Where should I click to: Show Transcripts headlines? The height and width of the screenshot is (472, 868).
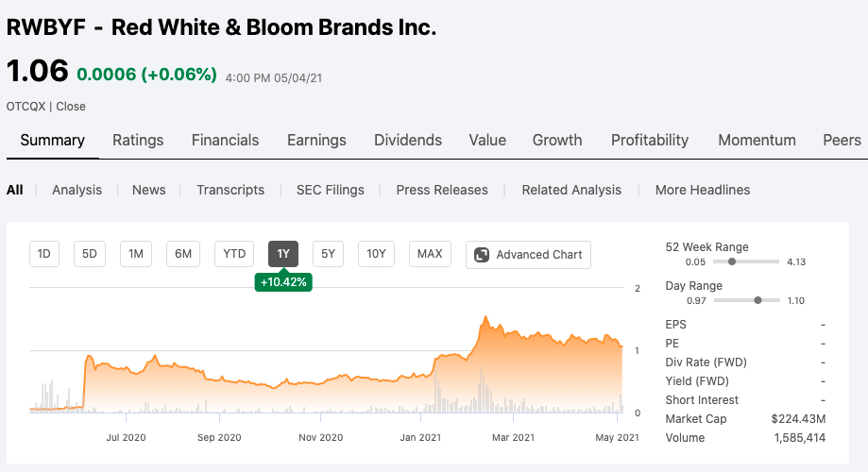click(230, 190)
